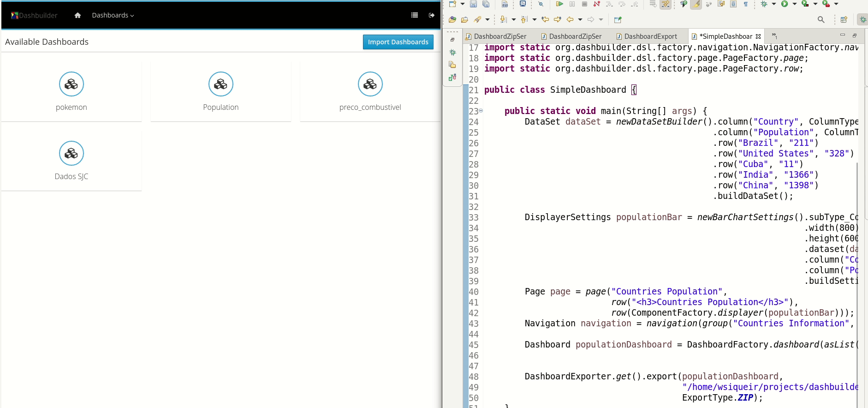
Task: Click the Eclipse search magnifier icon
Action: [x=821, y=19]
